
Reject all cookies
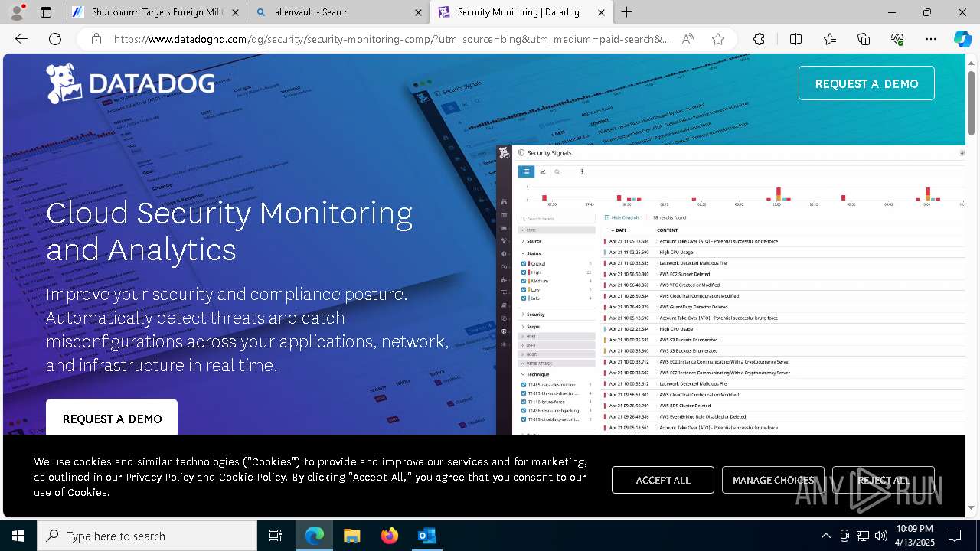point(884,480)
